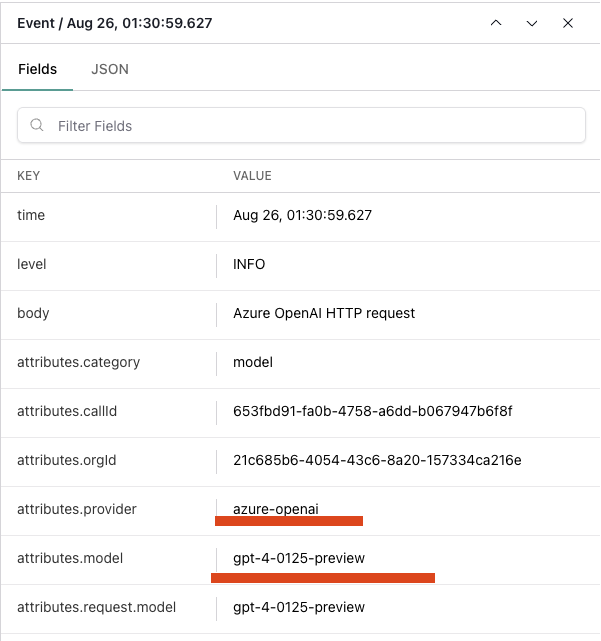
Task: Close the event details panel
Action: [x=568, y=23]
